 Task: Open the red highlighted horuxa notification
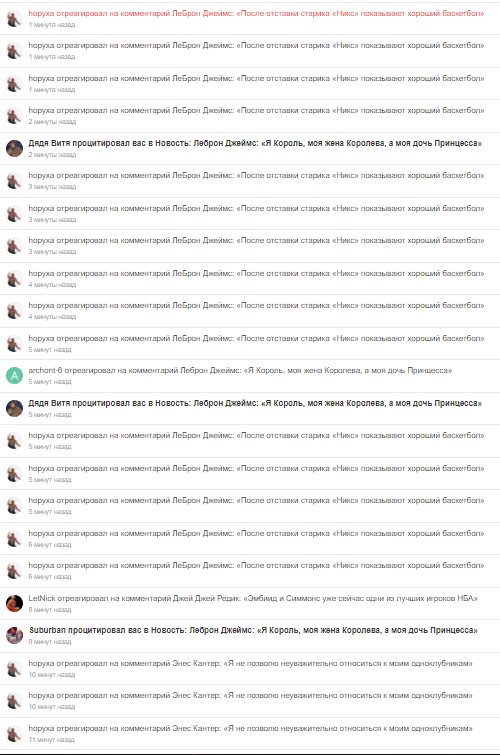click(256, 13)
